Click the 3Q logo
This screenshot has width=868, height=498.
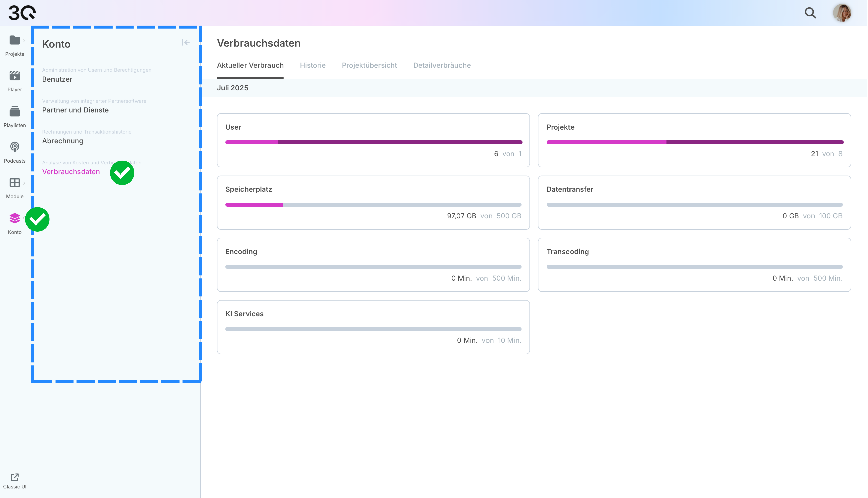coord(22,13)
